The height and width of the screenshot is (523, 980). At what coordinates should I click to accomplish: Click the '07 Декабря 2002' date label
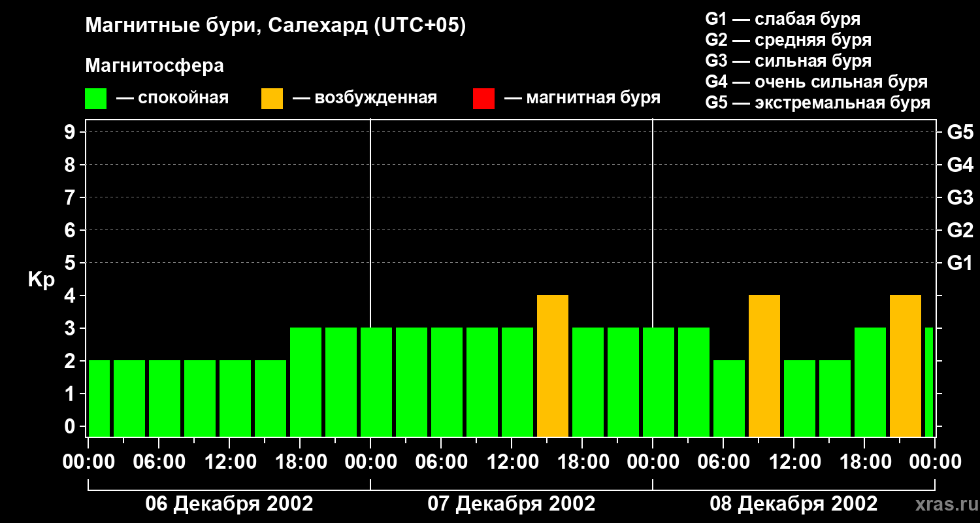[512, 504]
